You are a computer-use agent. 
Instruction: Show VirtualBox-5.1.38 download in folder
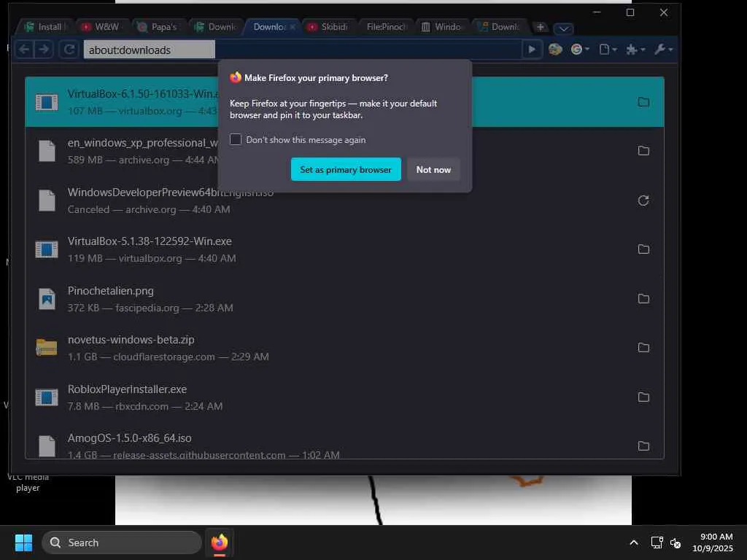[x=643, y=249]
